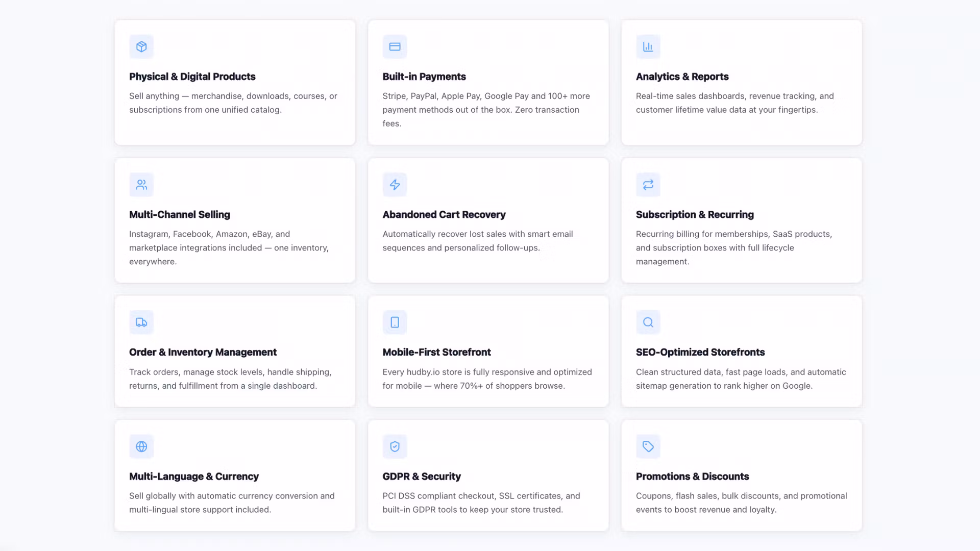Click the globe icon for Multi-Language & Currency
The image size is (980, 551).
coord(141,446)
